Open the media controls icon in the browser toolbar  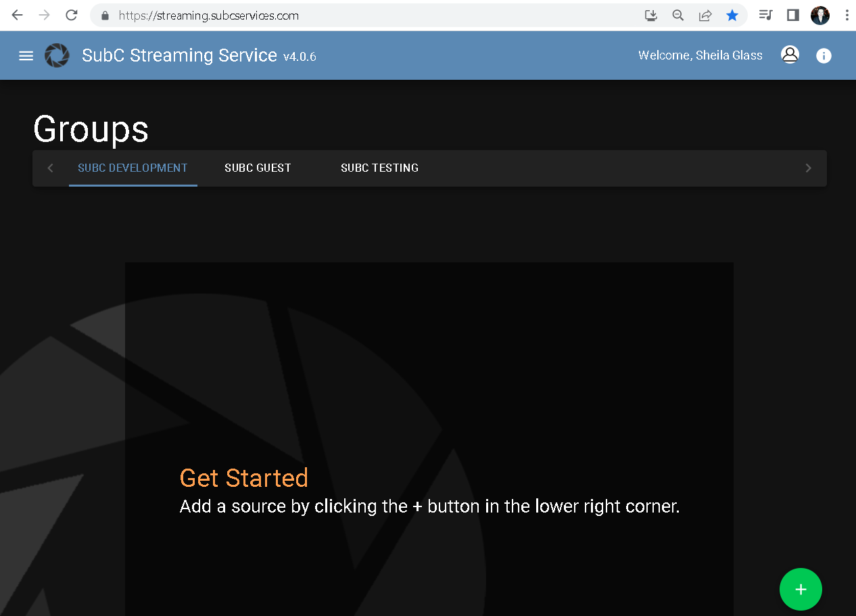[x=765, y=15]
